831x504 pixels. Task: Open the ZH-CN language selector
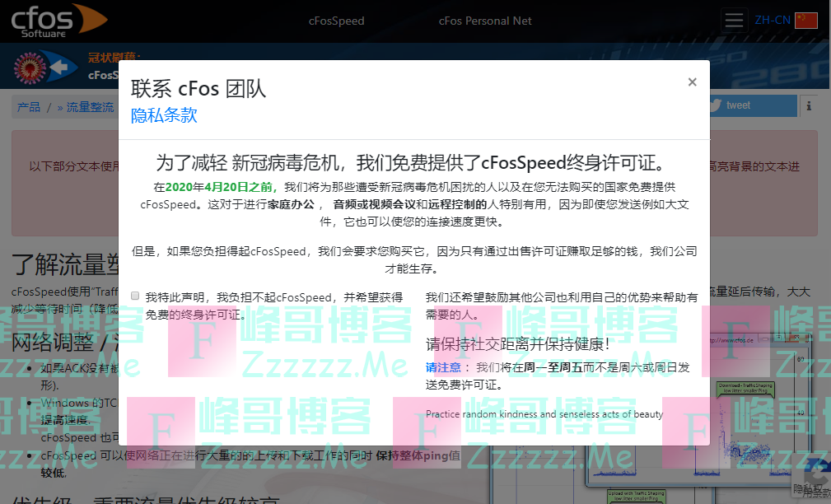(773, 21)
